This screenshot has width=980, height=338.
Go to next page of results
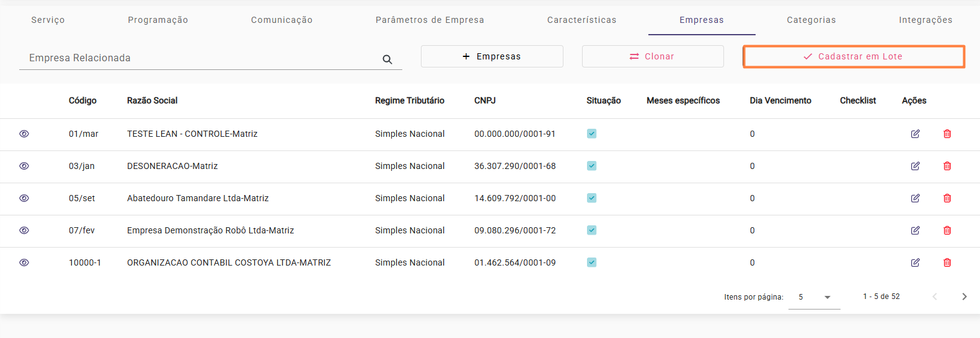pos(964,297)
